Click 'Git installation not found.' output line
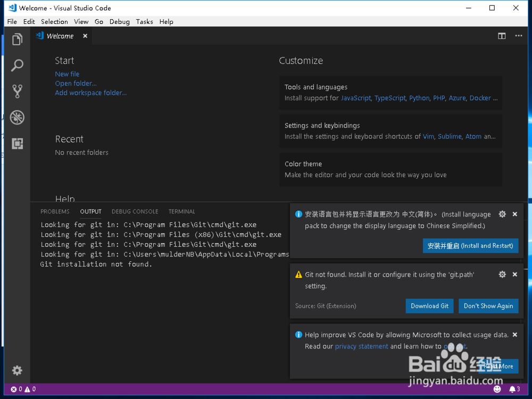Viewport: 532px width, 399px height. (96, 264)
